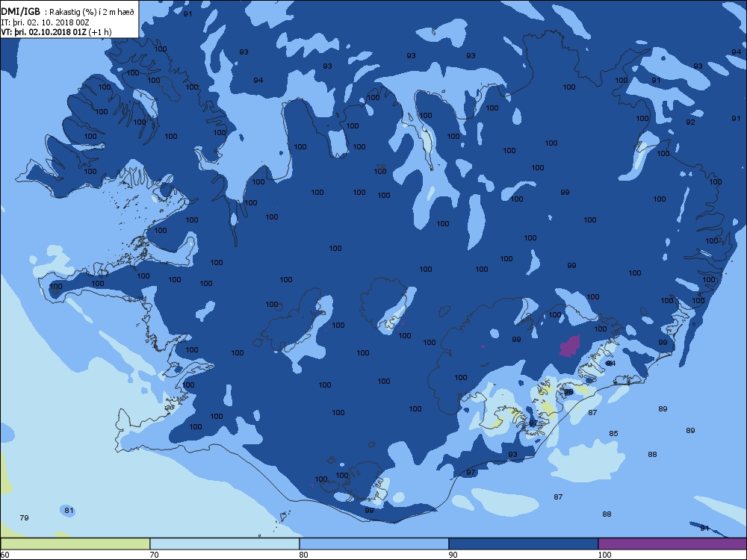
Task: Click the 'DMI/IGB' header text
Action: pos(20,12)
